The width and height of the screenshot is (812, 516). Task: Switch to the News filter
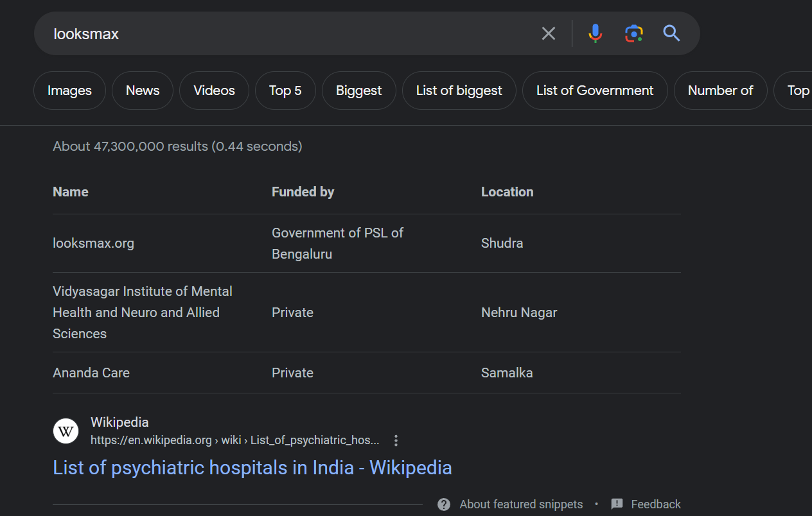(x=143, y=90)
